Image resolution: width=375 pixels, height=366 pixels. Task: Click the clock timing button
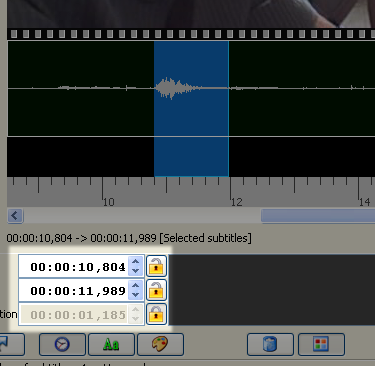62,344
